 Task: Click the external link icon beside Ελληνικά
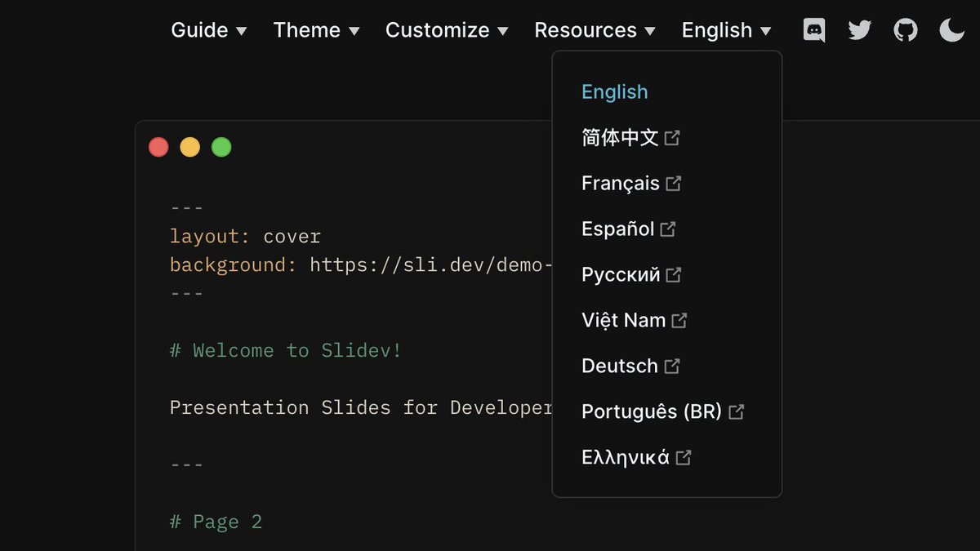tap(684, 458)
